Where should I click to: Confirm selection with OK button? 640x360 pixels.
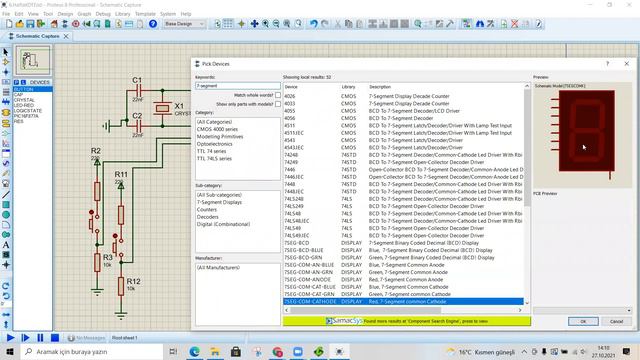click(583, 322)
